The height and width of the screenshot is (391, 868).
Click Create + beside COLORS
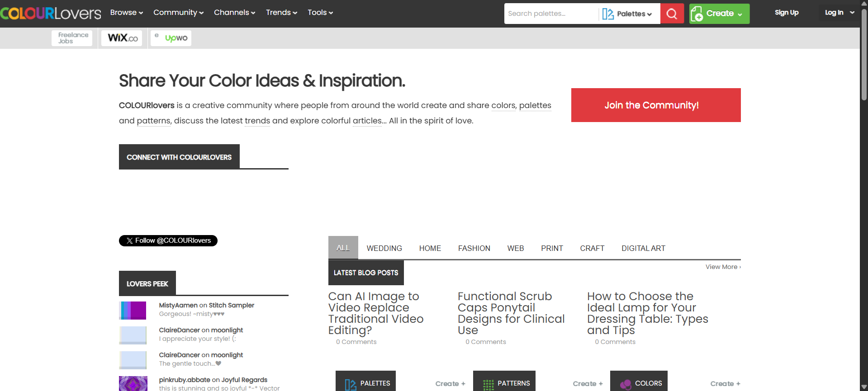coord(725,384)
